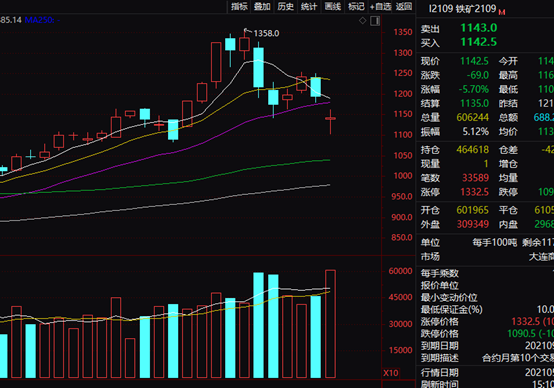Click the 振幅 value 5.12%
Viewport: 554px width, 388px height.
tap(476, 132)
